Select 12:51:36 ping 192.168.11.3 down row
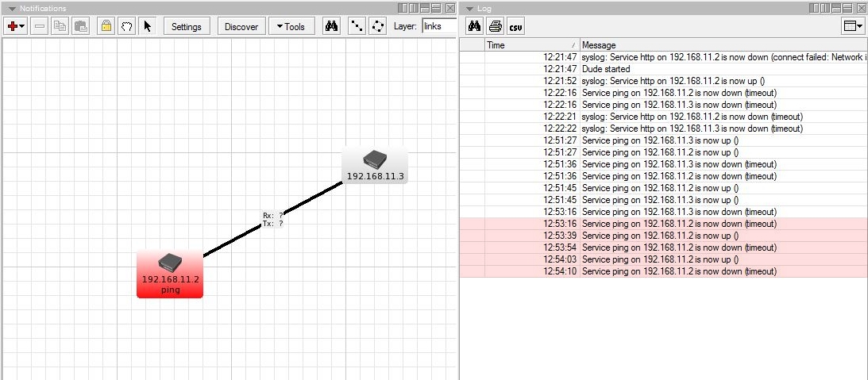Image resolution: width=868 pixels, height=380 pixels. [664, 164]
